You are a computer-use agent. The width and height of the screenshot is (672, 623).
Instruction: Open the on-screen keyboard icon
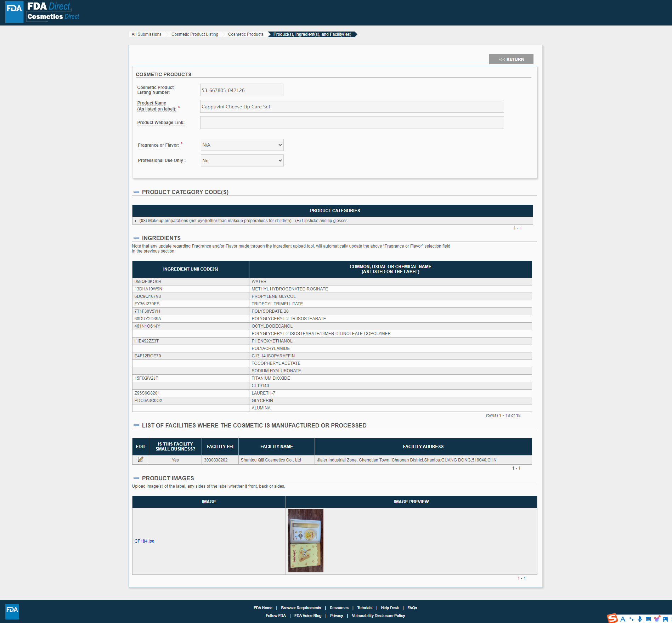[x=648, y=619]
